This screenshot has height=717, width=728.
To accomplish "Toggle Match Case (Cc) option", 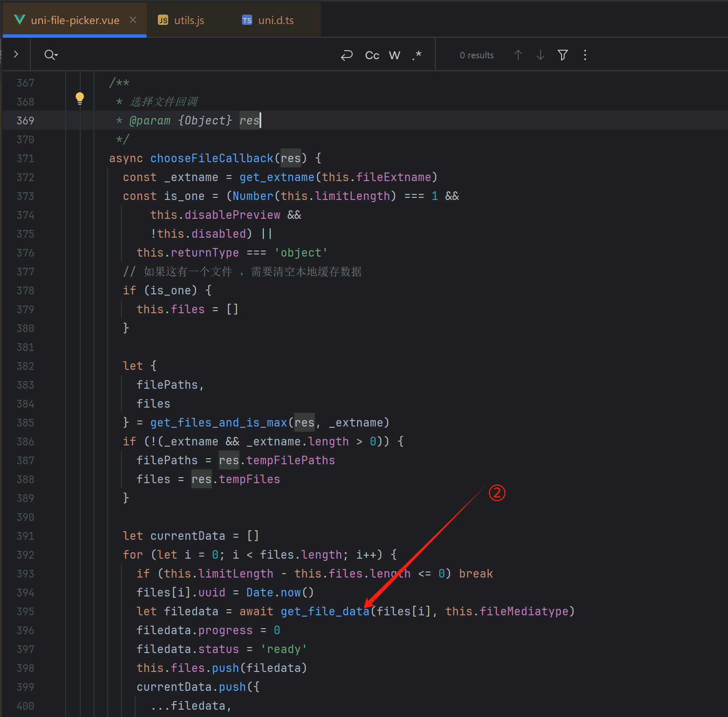I will pos(372,55).
